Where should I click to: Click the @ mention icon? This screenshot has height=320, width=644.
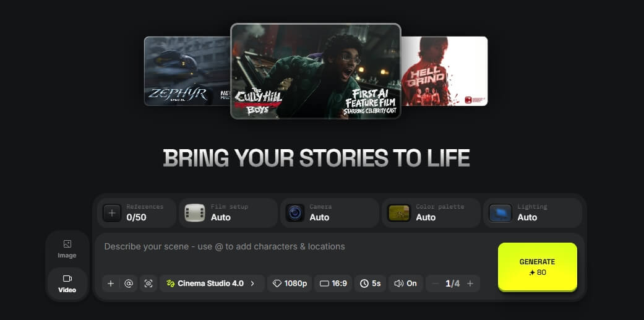click(129, 283)
